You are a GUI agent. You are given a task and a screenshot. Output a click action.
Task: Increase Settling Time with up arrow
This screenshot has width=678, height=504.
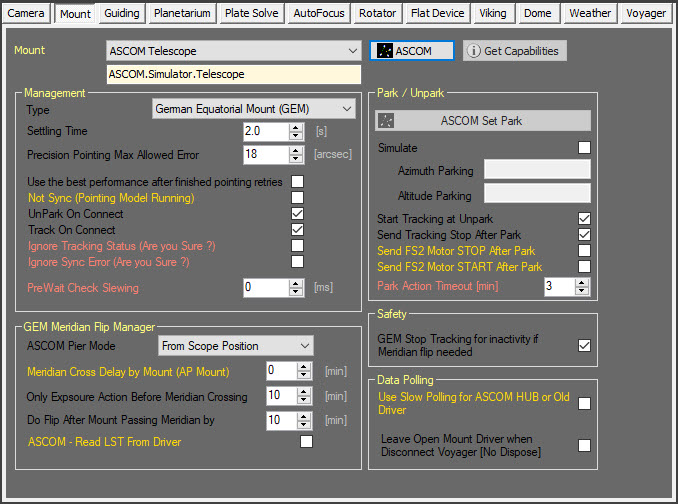[x=296, y=128]
